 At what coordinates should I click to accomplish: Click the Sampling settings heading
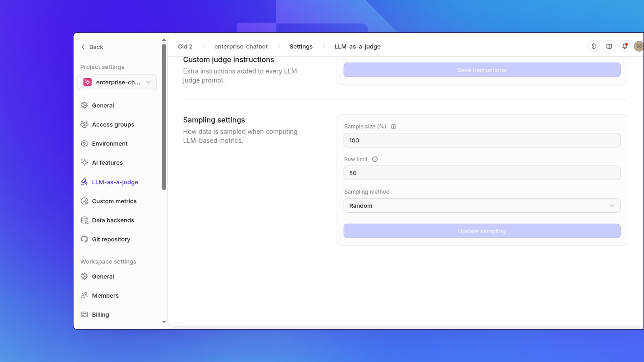pos(214,120)
